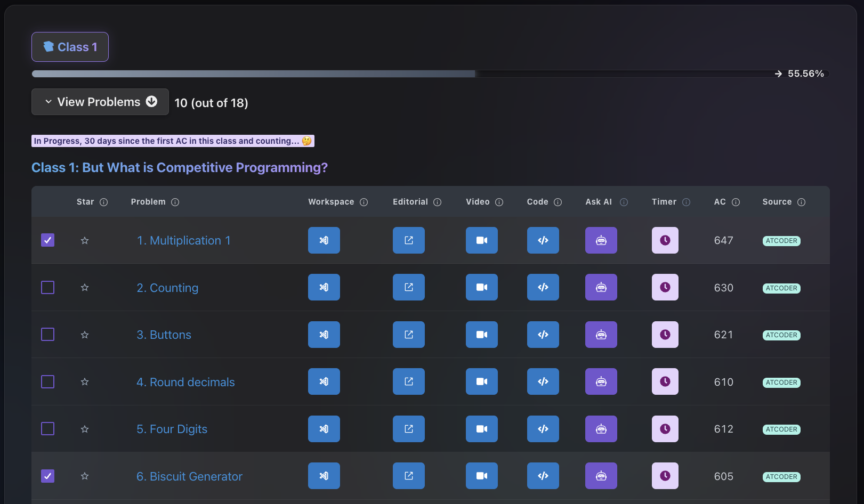Click the info icon beside Timer header
This screenshot has width=864, height=504.
[x=687, y=202]
